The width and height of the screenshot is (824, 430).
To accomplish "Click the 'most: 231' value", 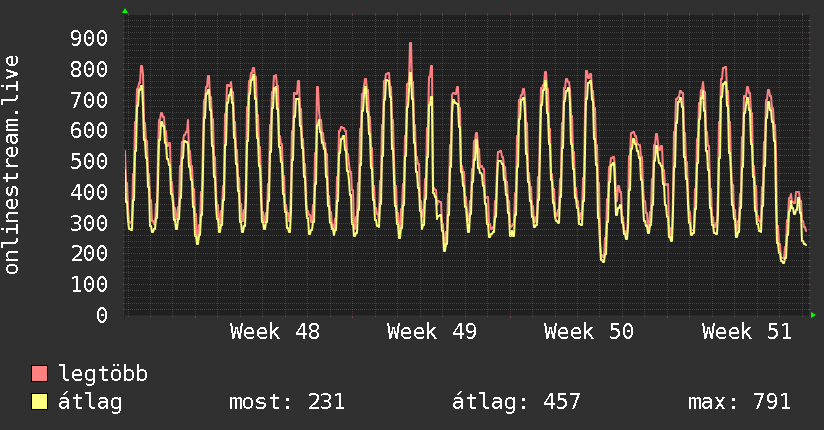I will pos(287,402).
